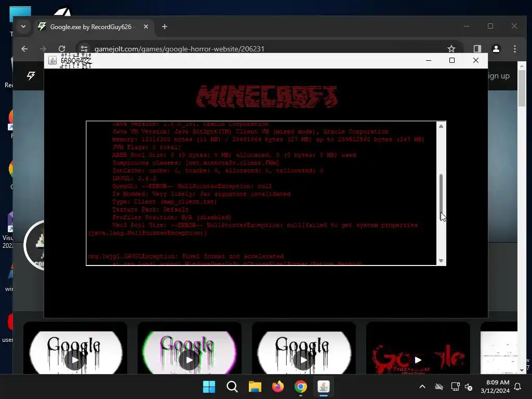Click the Chrome forward arrow
Viewport: 532px width, 399px height.
[43, 49]
